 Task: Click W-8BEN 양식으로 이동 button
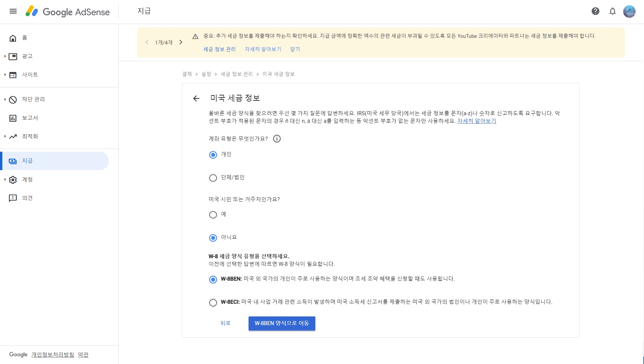[x=282, y=323]
